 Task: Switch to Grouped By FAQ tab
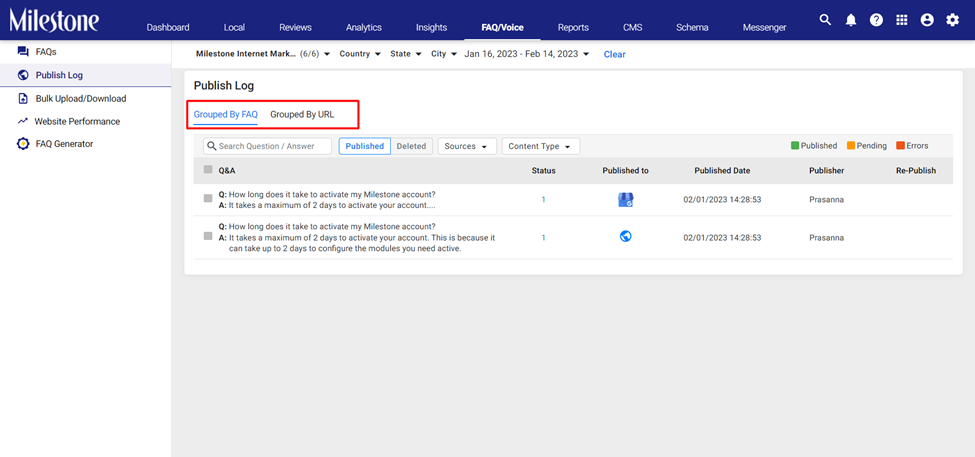point(226,114)
